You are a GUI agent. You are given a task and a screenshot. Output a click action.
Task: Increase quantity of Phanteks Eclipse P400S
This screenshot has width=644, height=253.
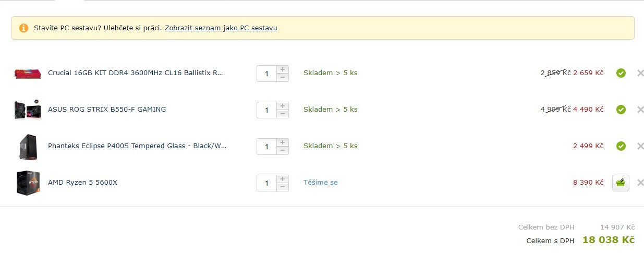(282, 142)
